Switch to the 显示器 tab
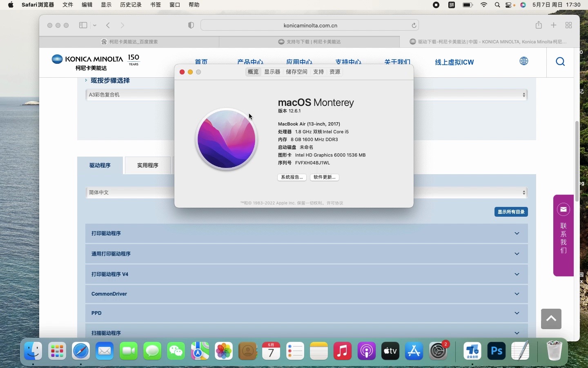This screenshot has width=588, height=368. pos(272,72)
